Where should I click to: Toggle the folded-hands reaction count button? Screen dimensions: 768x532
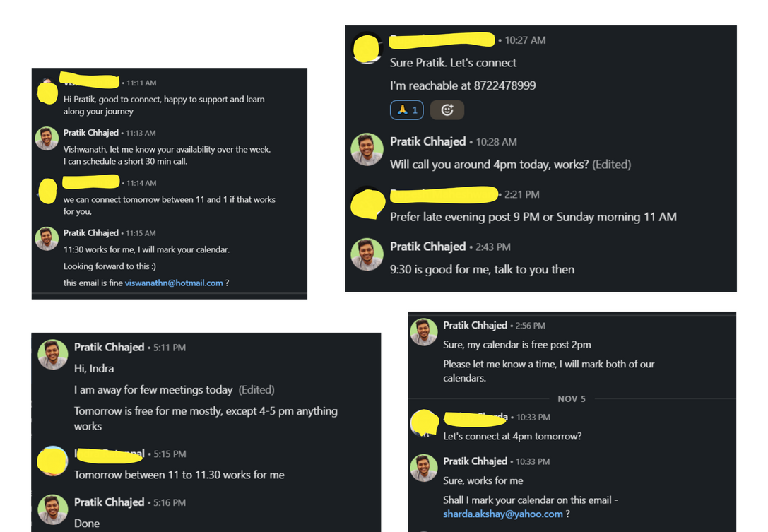point(406,110)
